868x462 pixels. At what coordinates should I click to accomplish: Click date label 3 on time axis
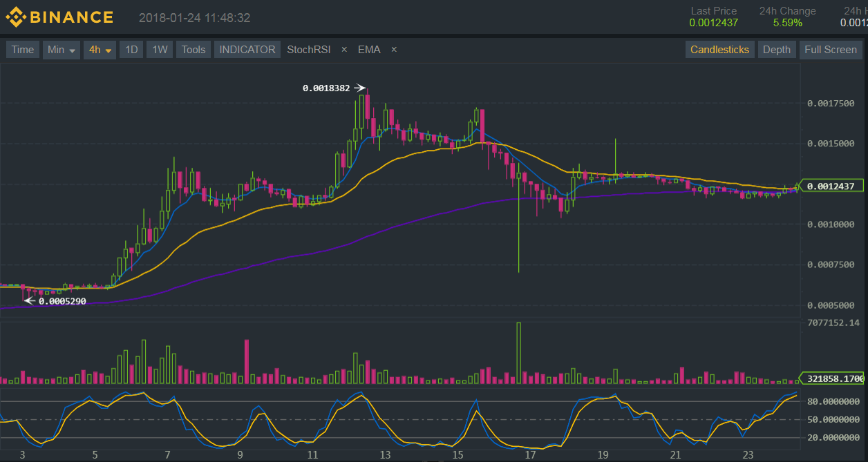[x=22, y=455]
